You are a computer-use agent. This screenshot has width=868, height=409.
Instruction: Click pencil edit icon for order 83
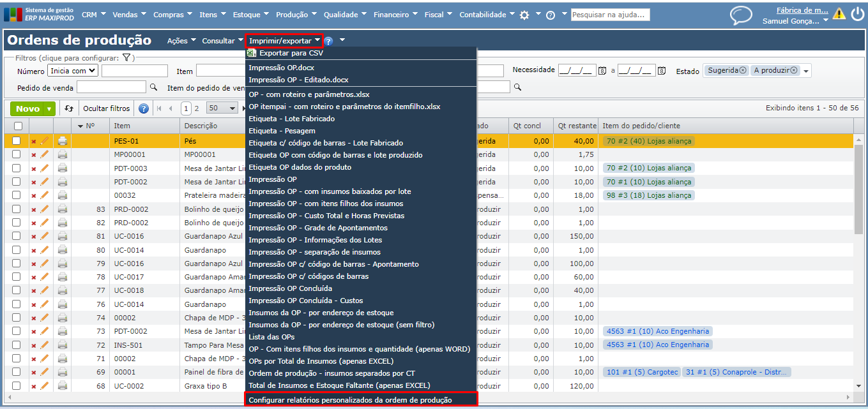click(44, 209)
